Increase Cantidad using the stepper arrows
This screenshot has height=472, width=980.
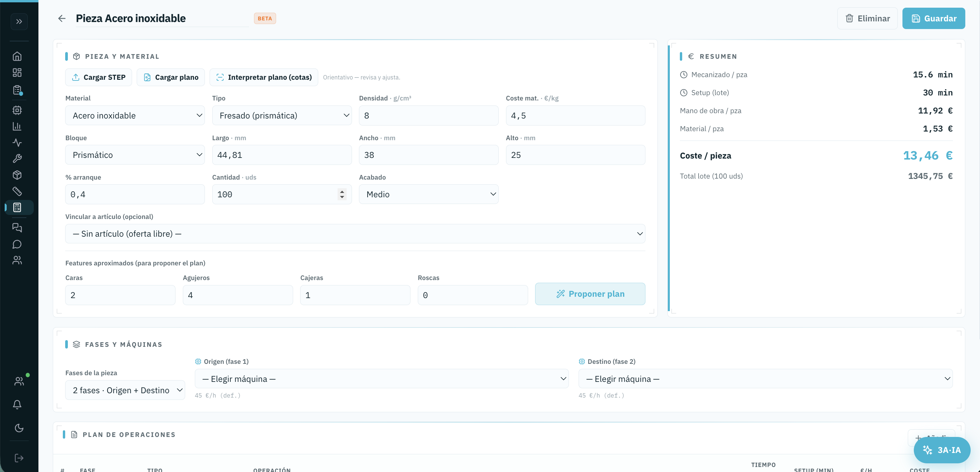[342, 192]
